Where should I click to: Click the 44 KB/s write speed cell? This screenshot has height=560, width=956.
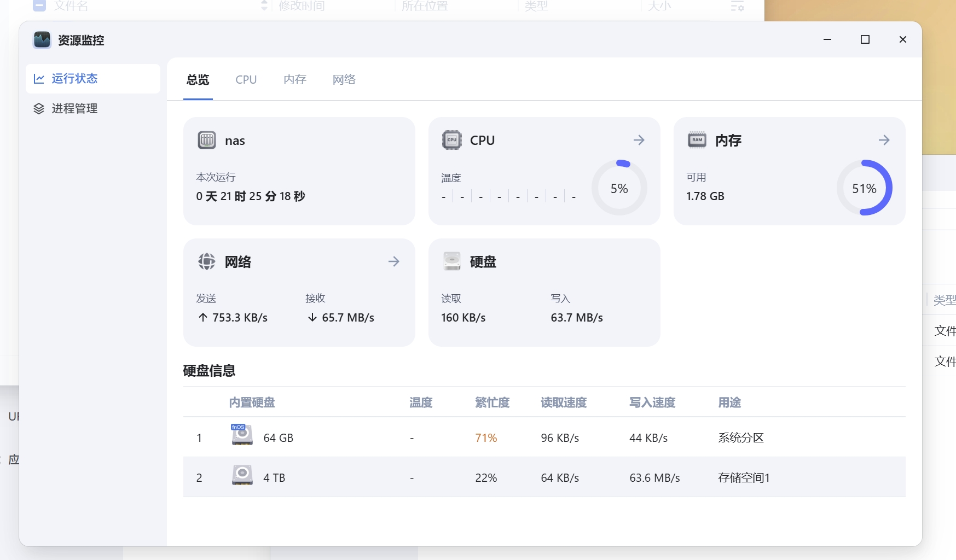pos(648,438)
